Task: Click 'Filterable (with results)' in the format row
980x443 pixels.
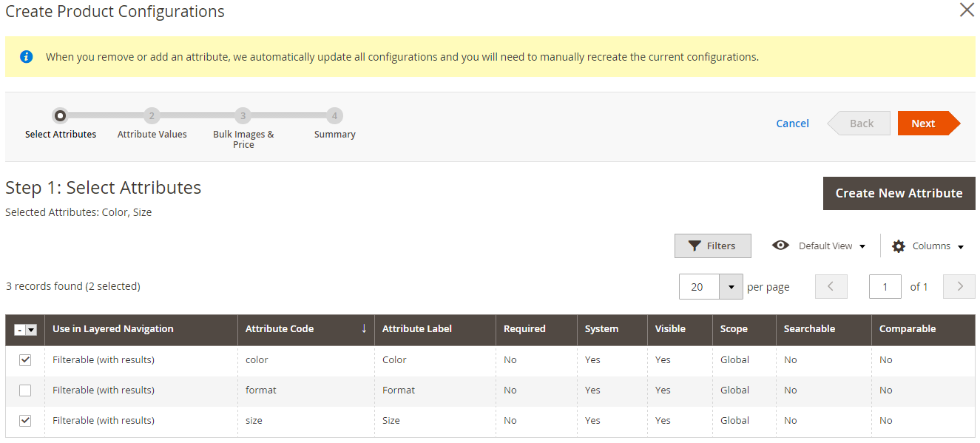Action: point(104,390)
